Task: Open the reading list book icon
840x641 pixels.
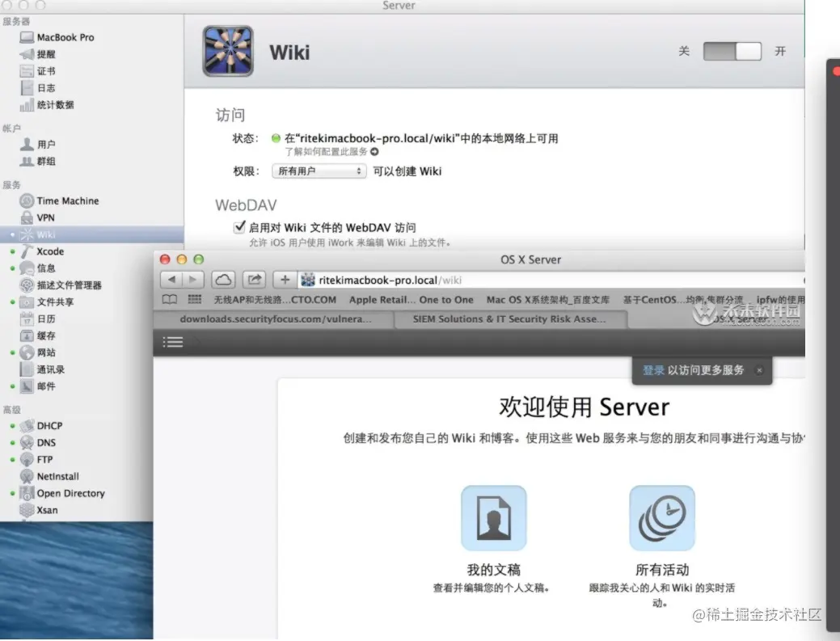Action: (x=170, y=299)
